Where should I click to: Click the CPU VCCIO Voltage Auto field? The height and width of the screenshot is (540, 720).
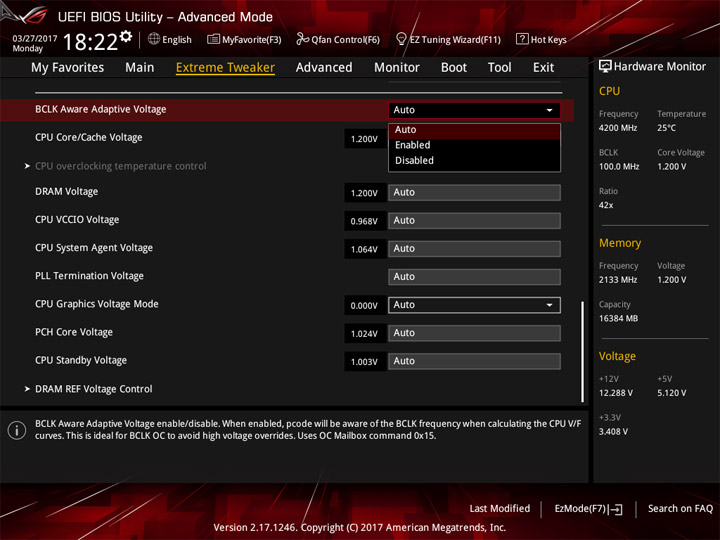coord(474,220)
